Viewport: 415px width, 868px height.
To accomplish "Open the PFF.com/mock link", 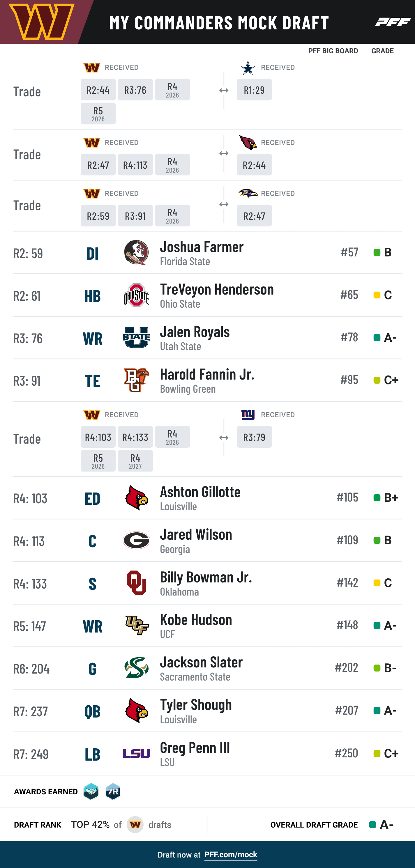I will (231, 855).
